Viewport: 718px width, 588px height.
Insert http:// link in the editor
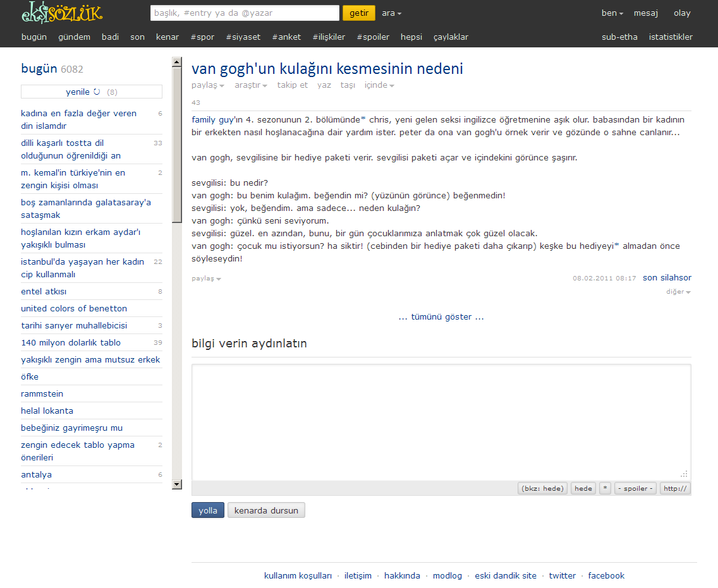click(x=675, y=488)
